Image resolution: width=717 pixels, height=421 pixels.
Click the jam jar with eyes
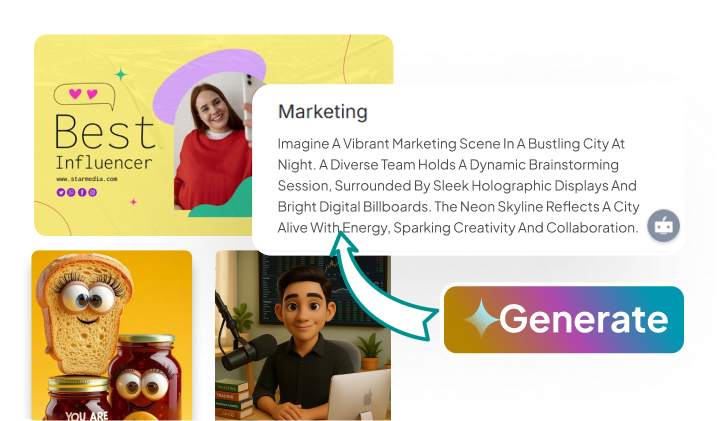[x=143, y=376]
